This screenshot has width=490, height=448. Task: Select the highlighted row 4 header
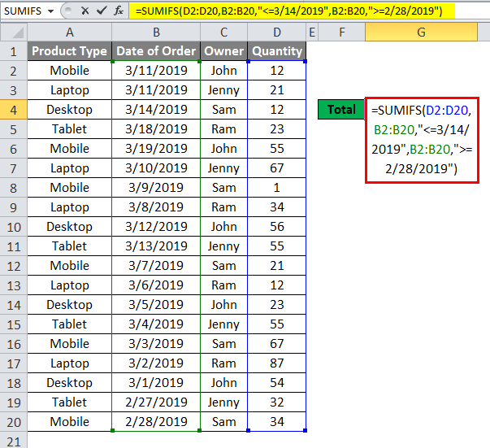[x=14, y=110]
